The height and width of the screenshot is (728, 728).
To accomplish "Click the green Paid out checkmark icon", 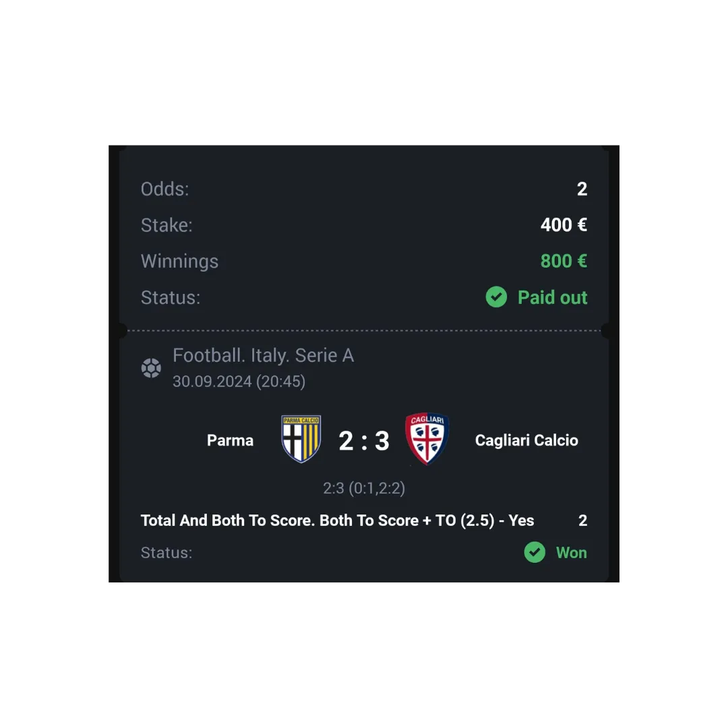I will tap(496, 297).
